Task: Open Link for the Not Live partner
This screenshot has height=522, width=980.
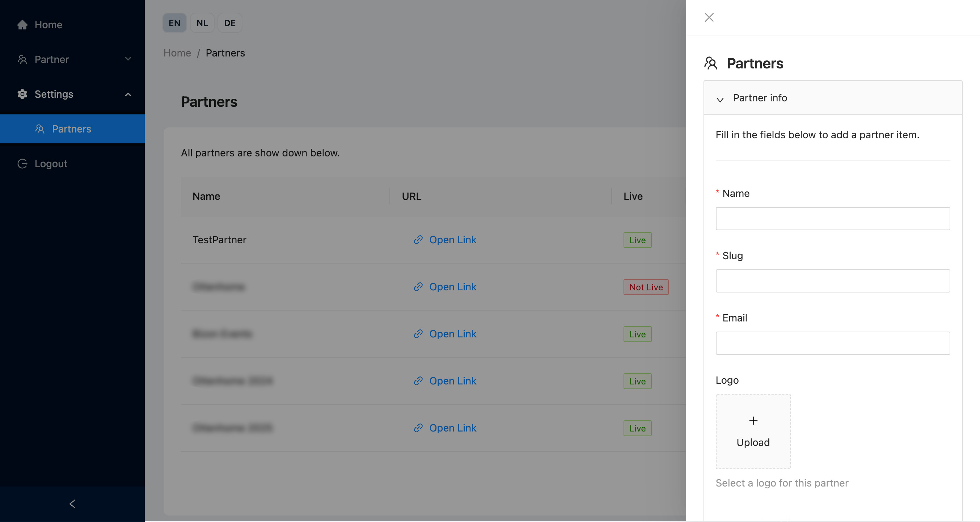Action: (452, 287)
